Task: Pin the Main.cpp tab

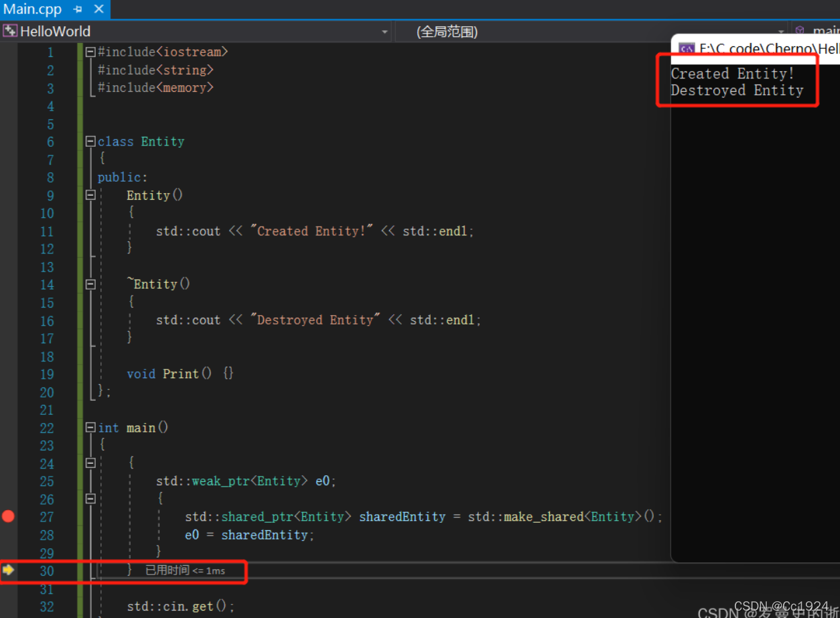Action: (78, 10)
